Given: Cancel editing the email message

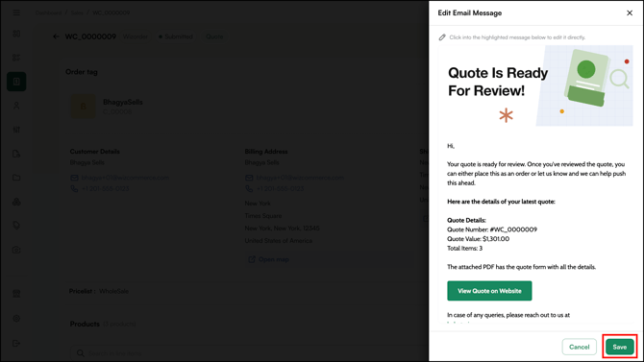Looking at the screenshot, I should coord(579,347).
